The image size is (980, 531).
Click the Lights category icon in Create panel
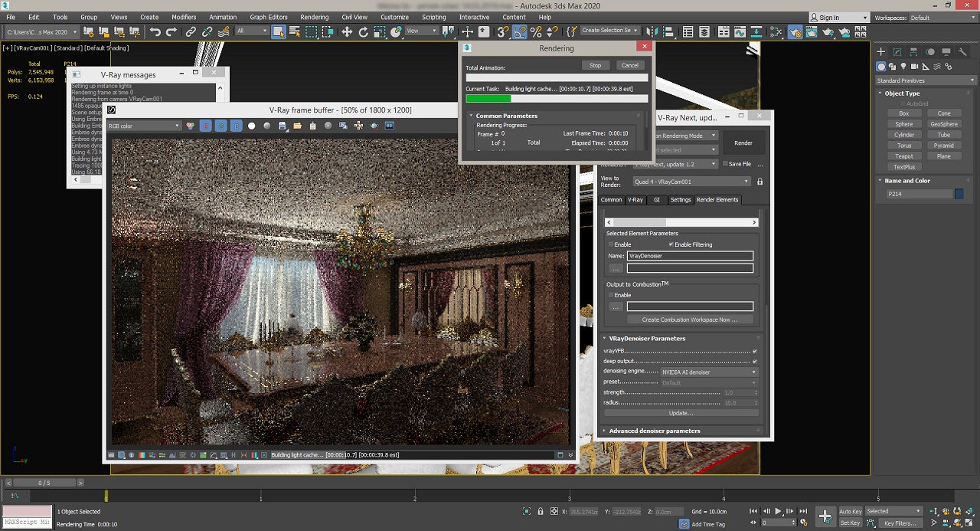coord(903,67)
